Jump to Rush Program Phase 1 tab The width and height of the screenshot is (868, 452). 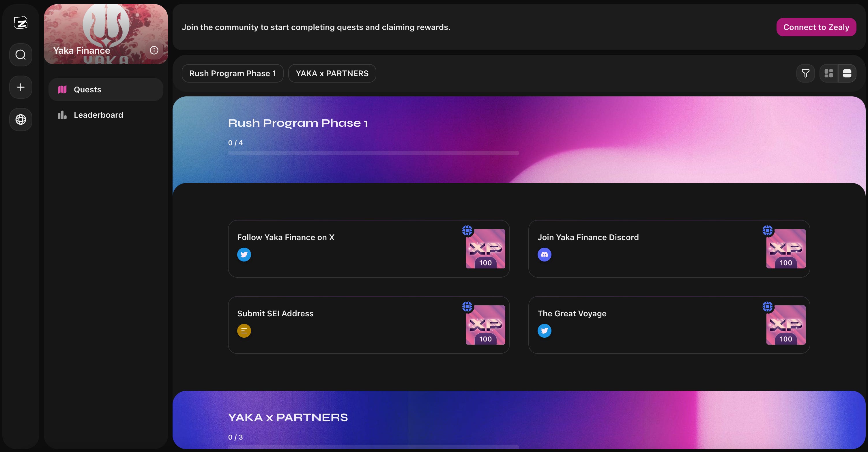(233, 73)
